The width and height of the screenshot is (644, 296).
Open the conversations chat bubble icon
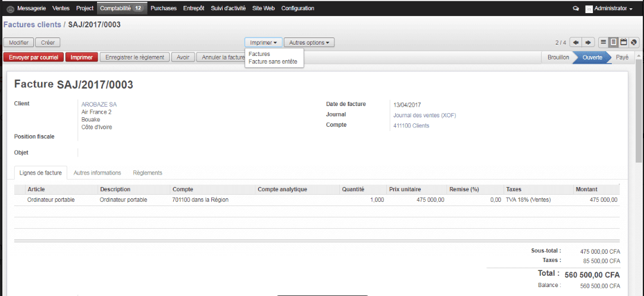(576, 8)
